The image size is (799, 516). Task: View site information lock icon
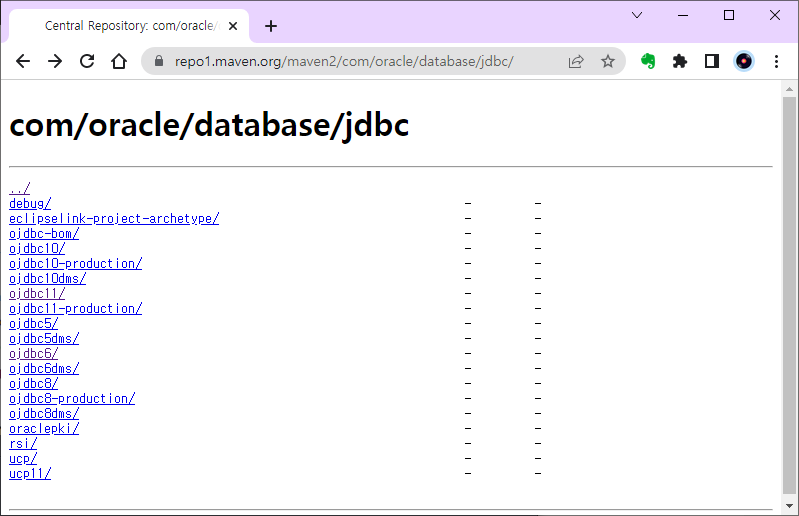point(159,61)
